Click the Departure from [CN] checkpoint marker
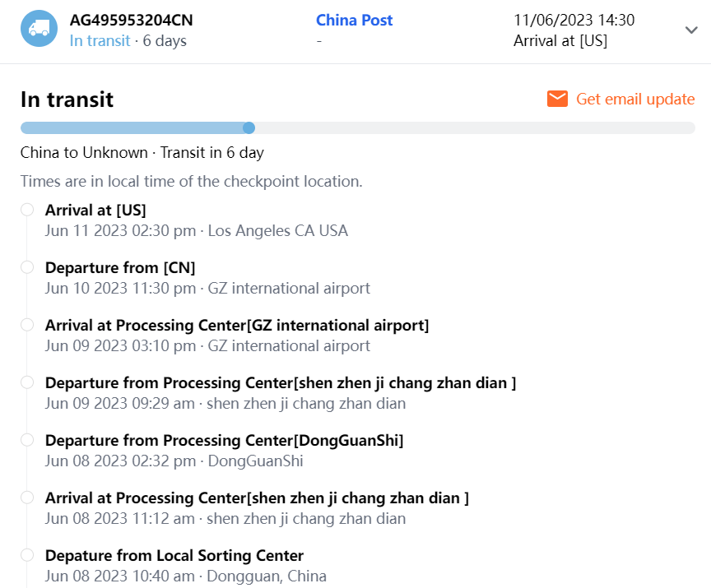The width and height of the screenshot is (711, 588). click(27, 267)
